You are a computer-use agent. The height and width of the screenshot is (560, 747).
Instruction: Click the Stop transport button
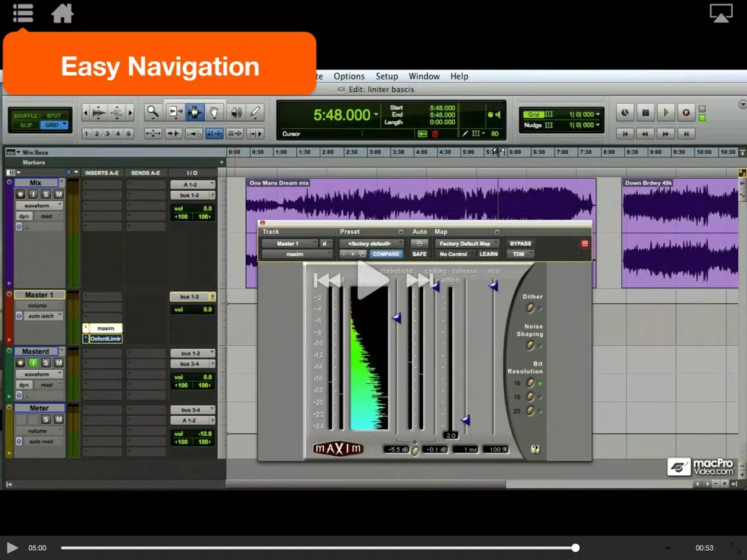[646, 113]
